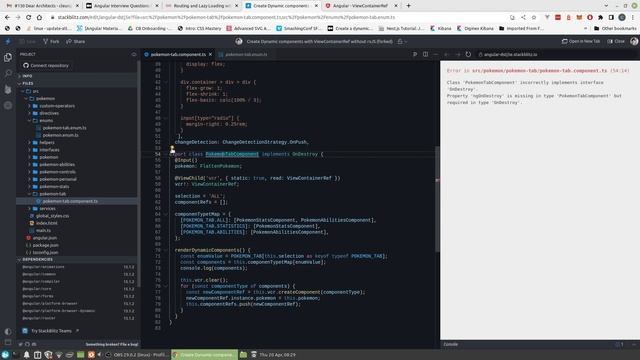Screen dimensions: 640x360
Task: Open index.html file
Action: point(43,223)
